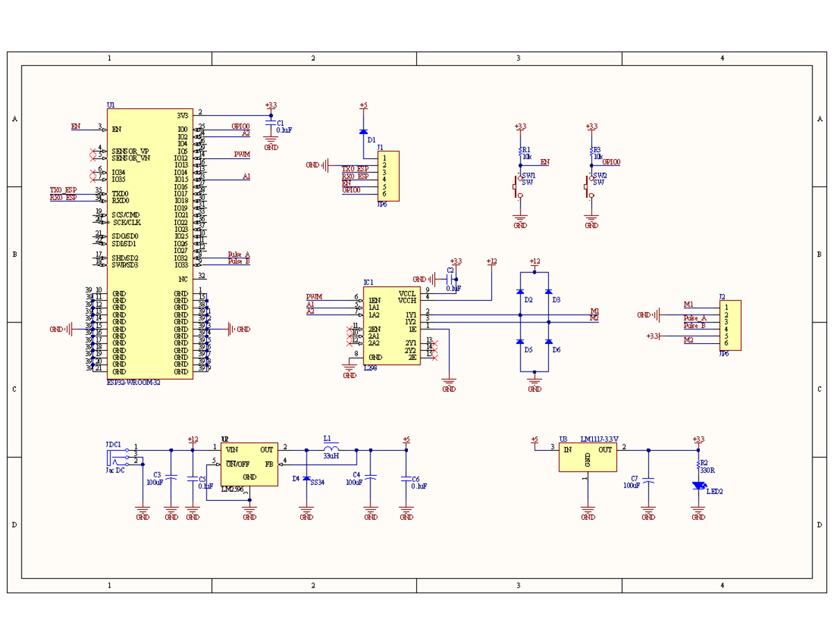Viewport: 834px width, 644px height.
Task: Click the +3.3 power port above R2
Action: (x=698, y=440)
